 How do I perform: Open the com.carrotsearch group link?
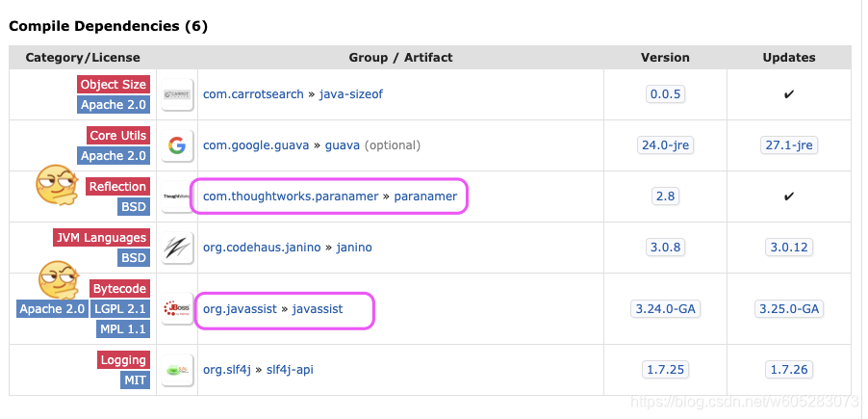[253, 94]
